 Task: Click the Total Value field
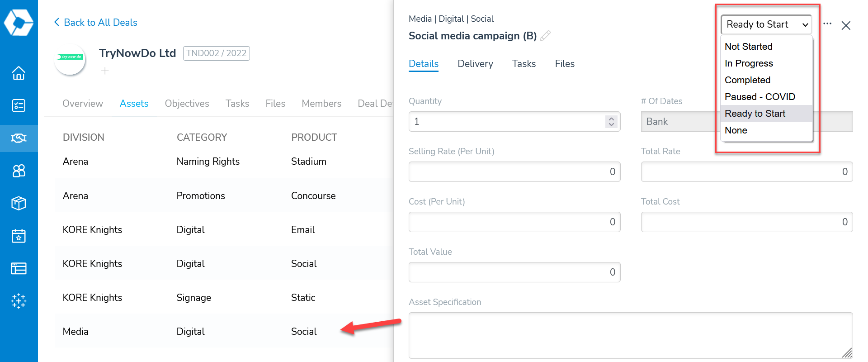coord(514,272)
